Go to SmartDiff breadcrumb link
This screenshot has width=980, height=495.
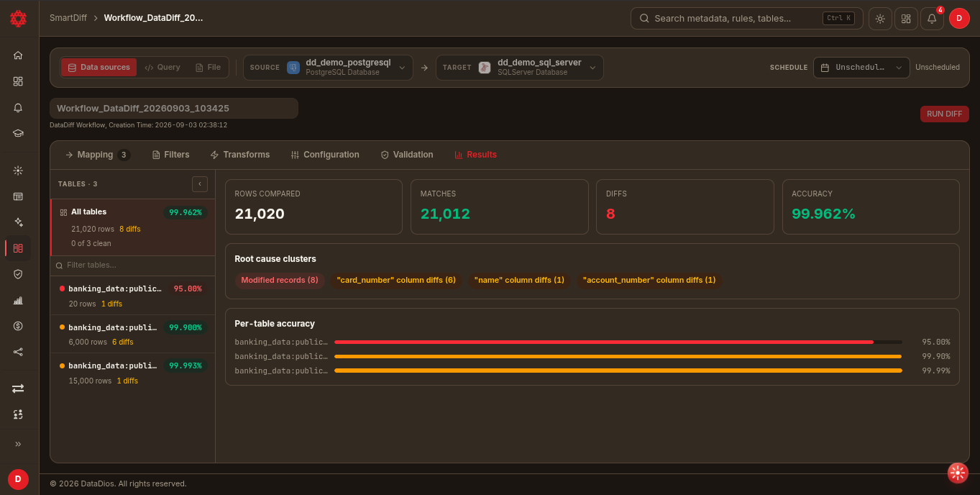click(x=68, y=18)
